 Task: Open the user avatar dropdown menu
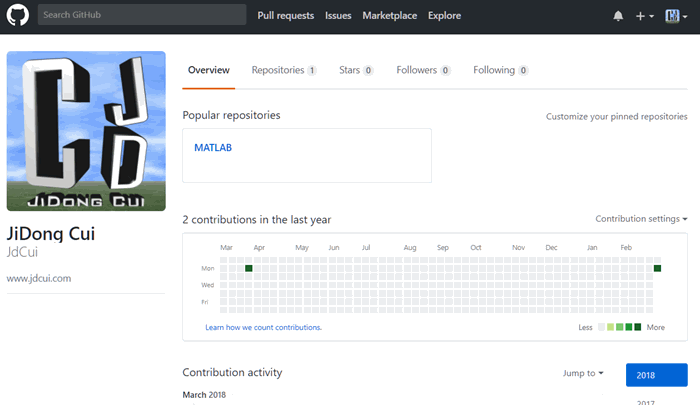(x=676, y=16)
